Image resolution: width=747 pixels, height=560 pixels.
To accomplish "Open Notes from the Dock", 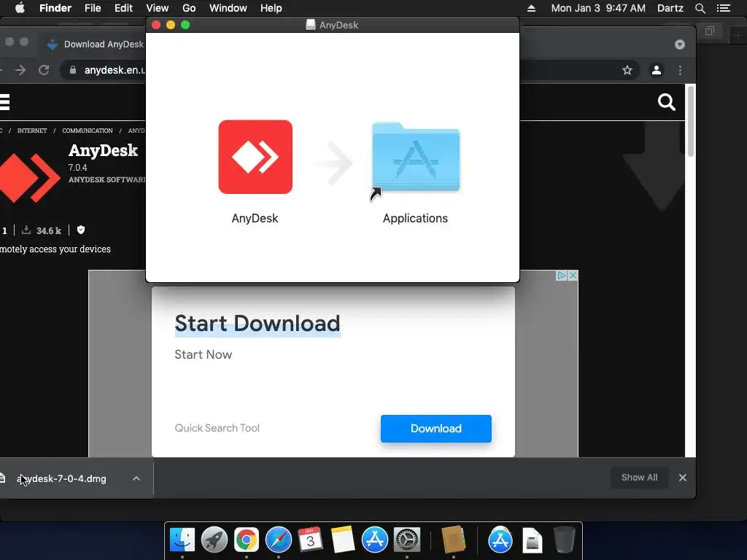I will [x=343, y=540].
